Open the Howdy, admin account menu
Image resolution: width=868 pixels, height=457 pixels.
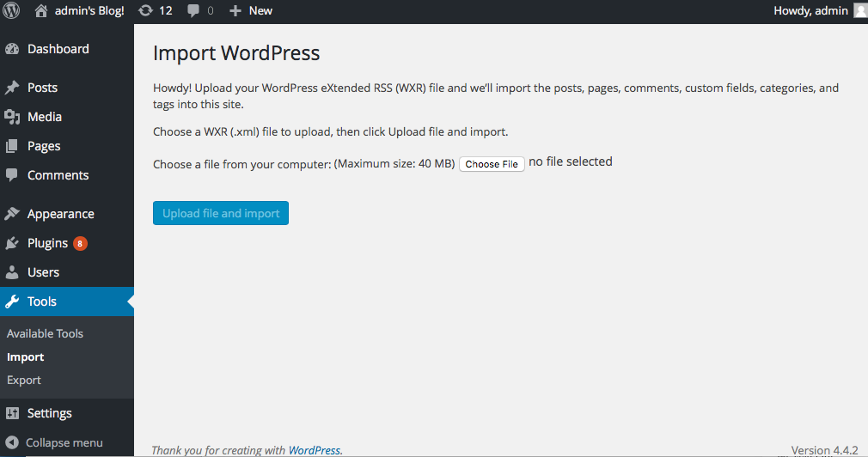(810, 10)
